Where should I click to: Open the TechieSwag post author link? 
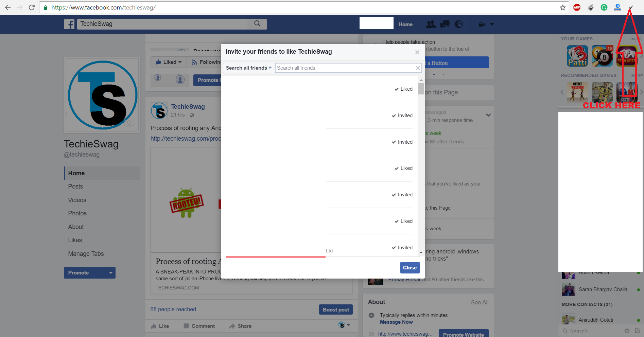point(188,107)
